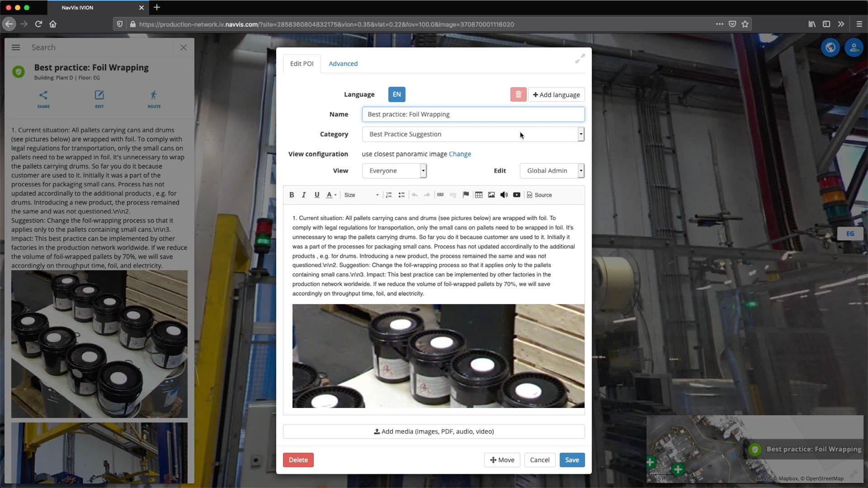
Task: Insert a link using the chain icon
Action: coord(440,195)
